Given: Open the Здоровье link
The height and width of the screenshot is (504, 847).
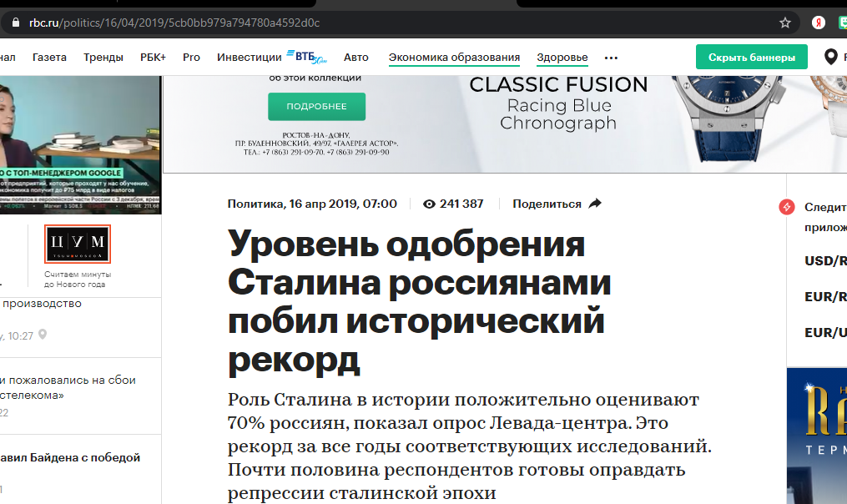Looking at the screenshot, I should (x=562, y=58).
